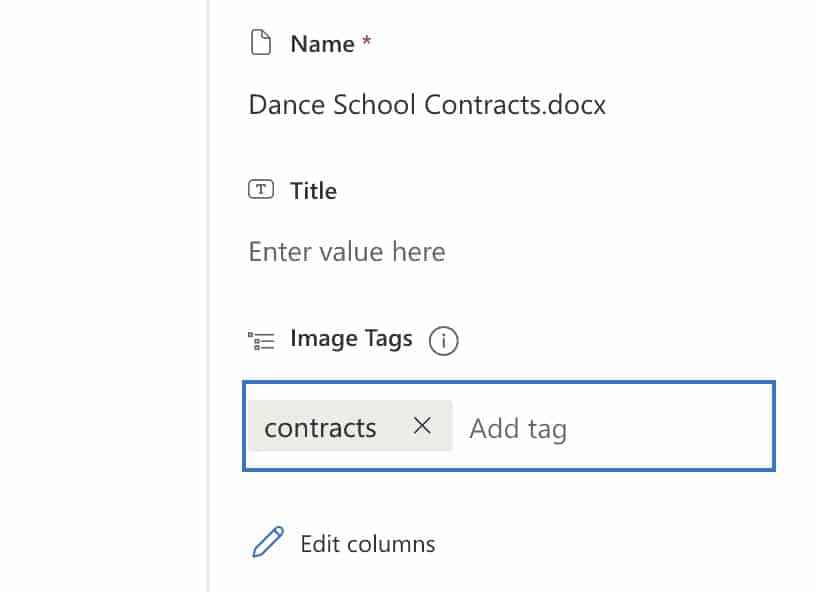The height and width of the screenshot is (592, 816).
Task: Click the vertical divider of the left pane
Action: click(x=208, y=300)
